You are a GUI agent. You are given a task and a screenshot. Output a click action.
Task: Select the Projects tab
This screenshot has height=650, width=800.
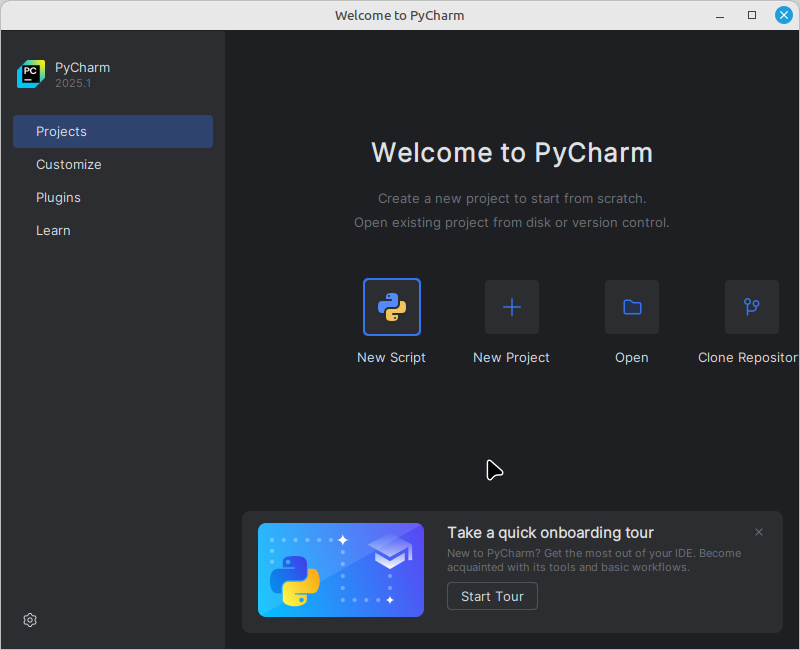(113, 132)
